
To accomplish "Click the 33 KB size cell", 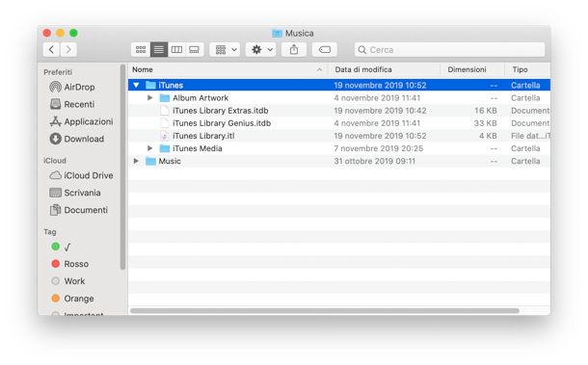I will tap(485, 123).
